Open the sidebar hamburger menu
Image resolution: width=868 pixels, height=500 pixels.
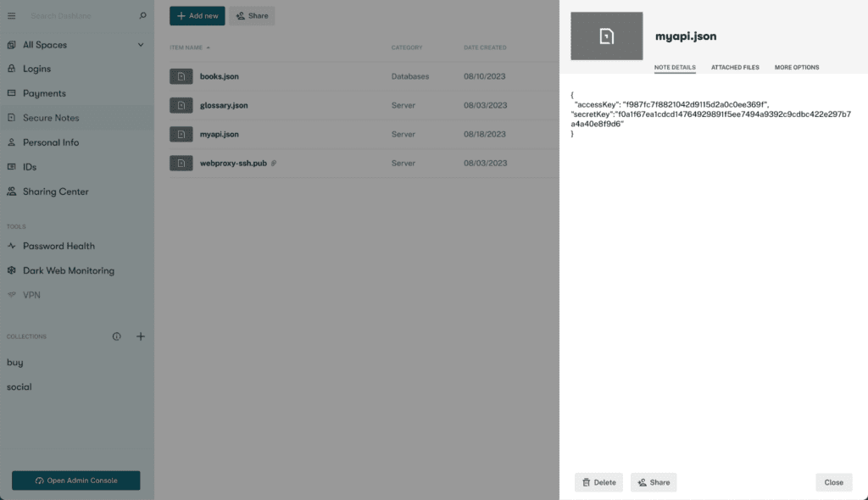[x=12, y=15]
